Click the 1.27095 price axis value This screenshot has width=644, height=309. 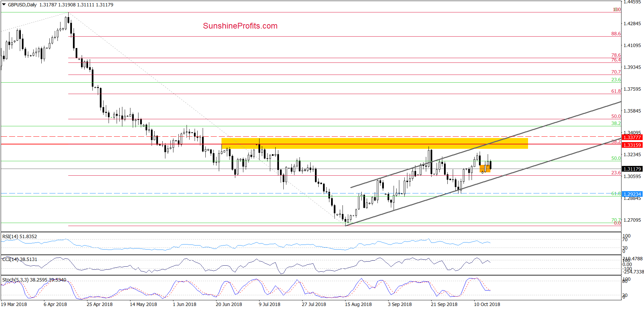[632, 220]
